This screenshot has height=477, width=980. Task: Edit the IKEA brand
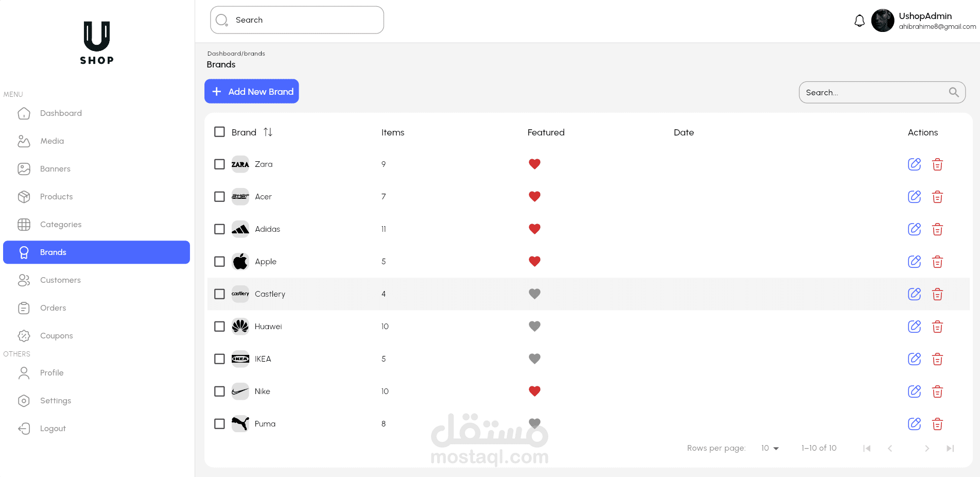point(914,359)
